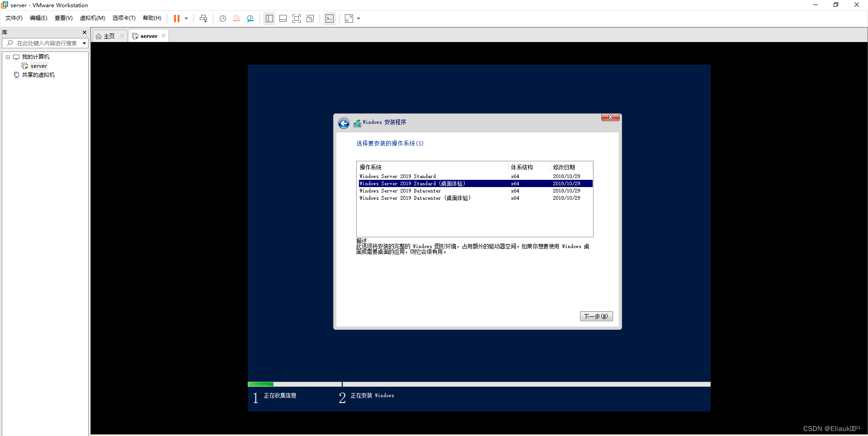Click the green install progress bar
Image resolution: width=868 pixels, height=436 pixels.
pos(261,384)
